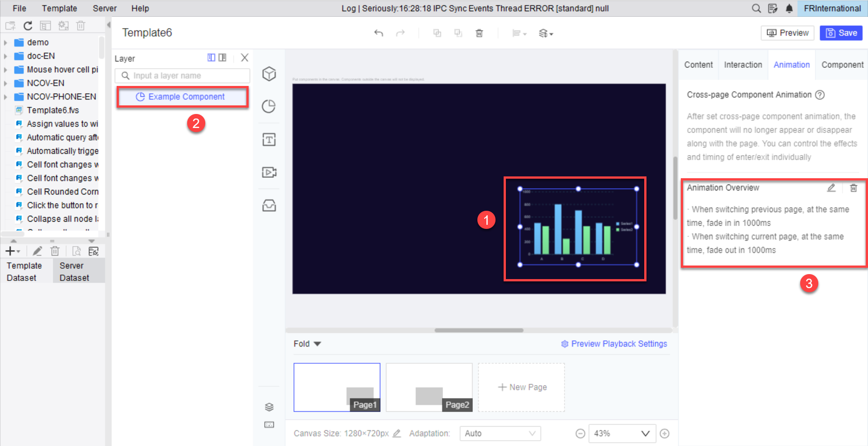Viewport: 868px width, 446px height.
Task: Click the refresh icon in file panel
Action: (x=28, y=26)
